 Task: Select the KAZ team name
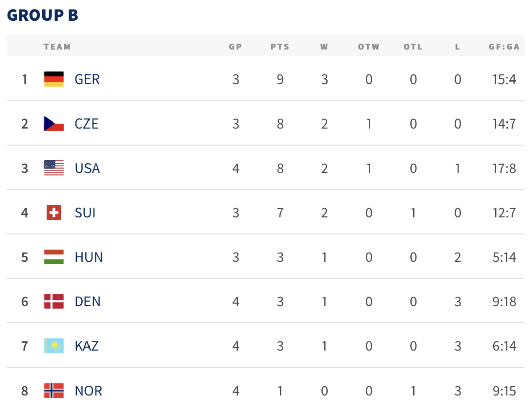[x=86, y=346]
